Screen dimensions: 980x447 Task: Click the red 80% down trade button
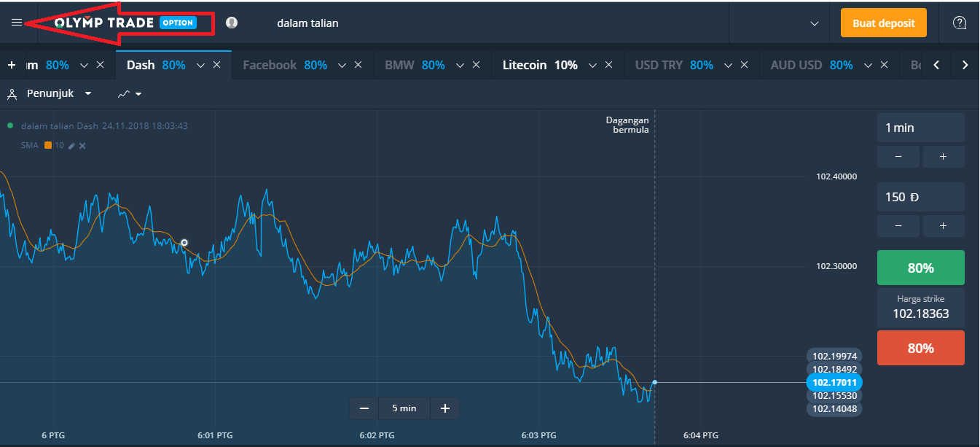tap(921, 348)
